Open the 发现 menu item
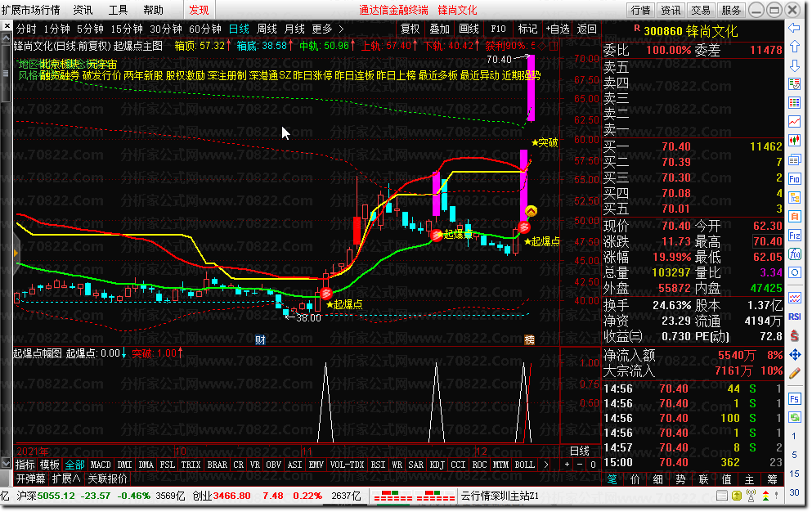 pos(199,10)
